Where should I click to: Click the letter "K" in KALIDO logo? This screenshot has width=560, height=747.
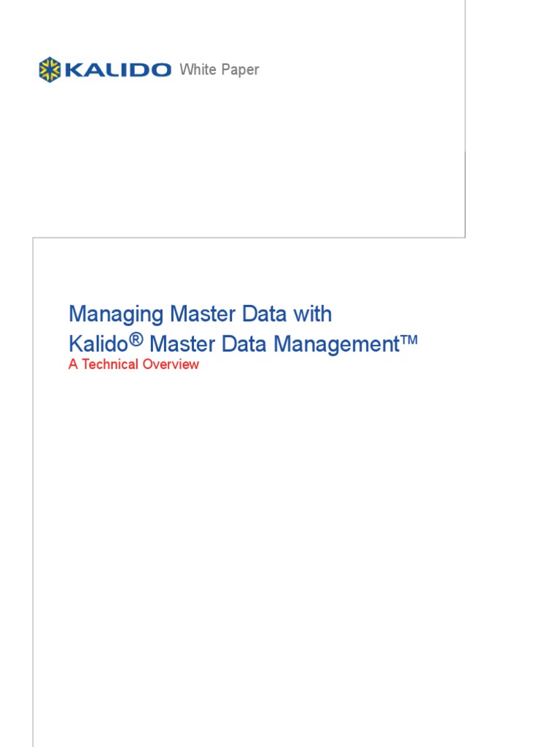[72, 70]
